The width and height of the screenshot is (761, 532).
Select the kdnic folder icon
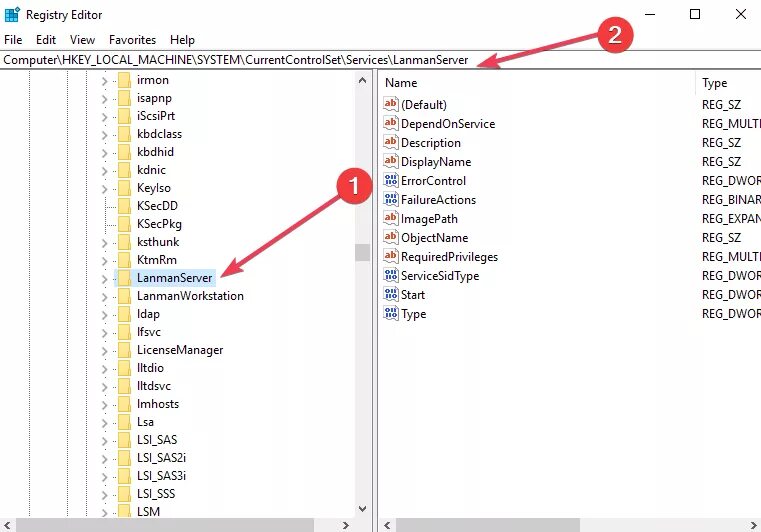(x=124, y=170)
